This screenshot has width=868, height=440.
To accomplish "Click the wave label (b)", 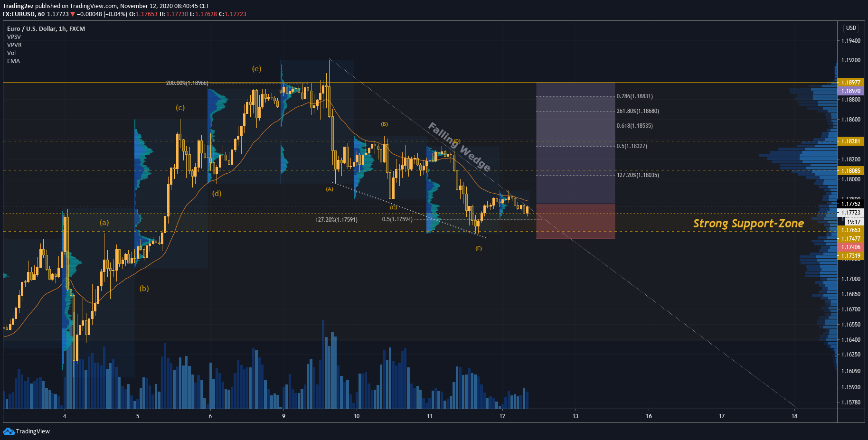I will click(x=144, y=288).
